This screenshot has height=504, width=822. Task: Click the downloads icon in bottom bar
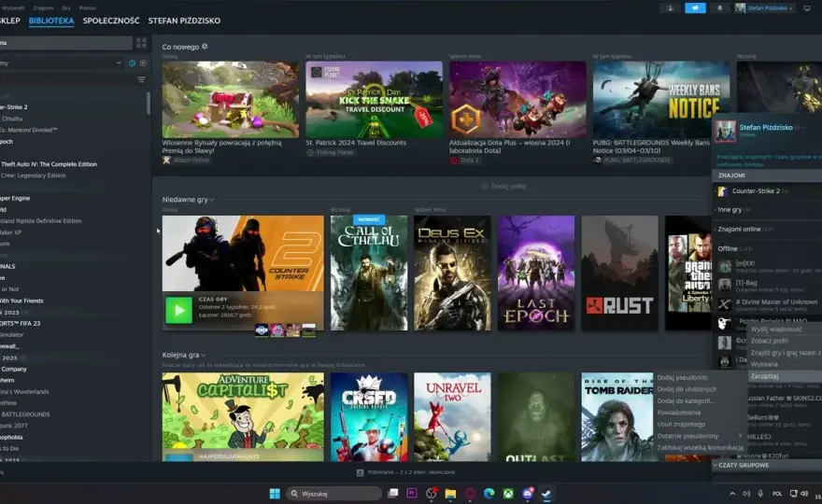(x=361, y=472)
